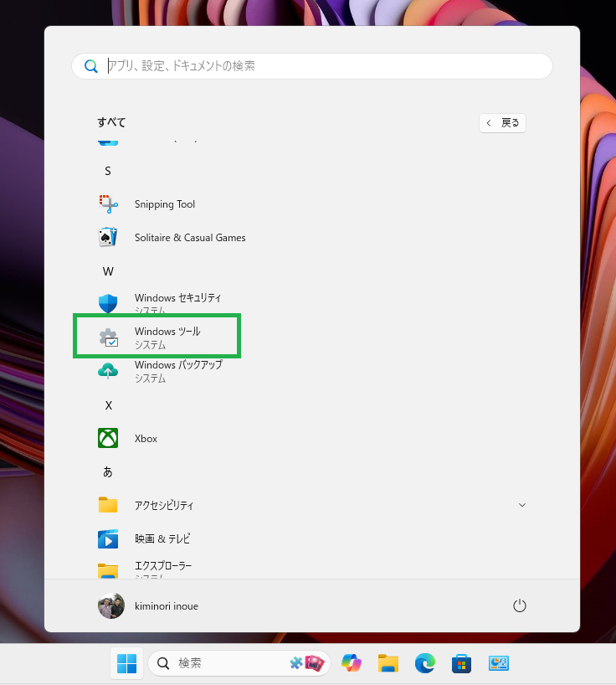This screenshot has width=616, height=685.
Task: Click the taskbar 検索 search box
Action: point(239,663)
